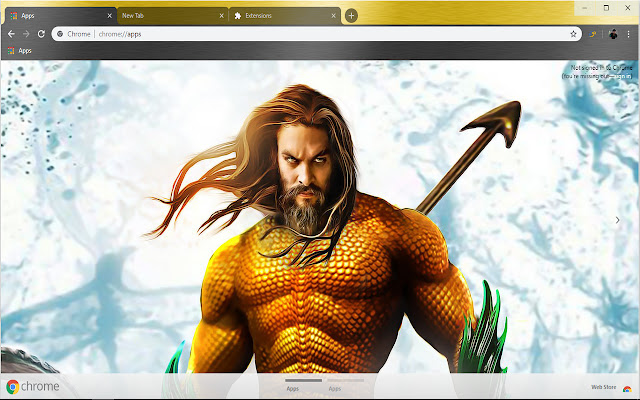
Task: Maximize the browser window
Action: pyautogui.click(x=606, y=8)
